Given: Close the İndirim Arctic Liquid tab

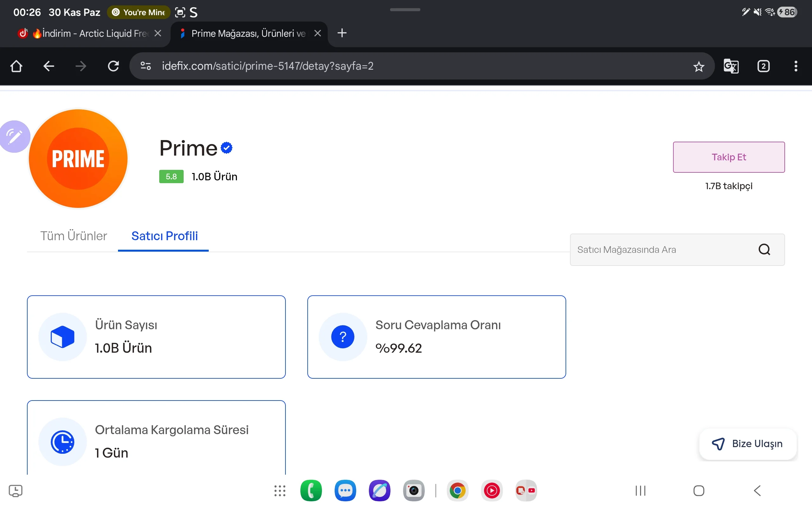Looking at the screenshot, I should tap(158, 33).
